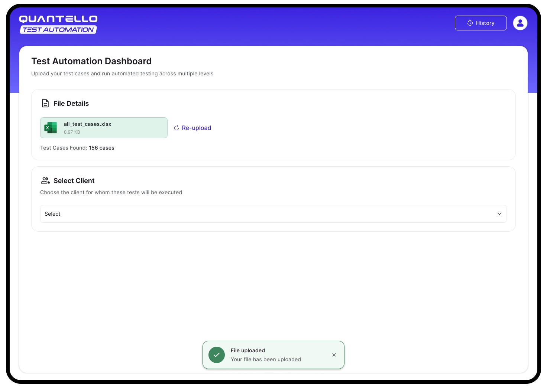The height and width of the screenshot is (392, 547).
Task: Click 'Choose the client for whom' description
Action: tap(111, 192)
